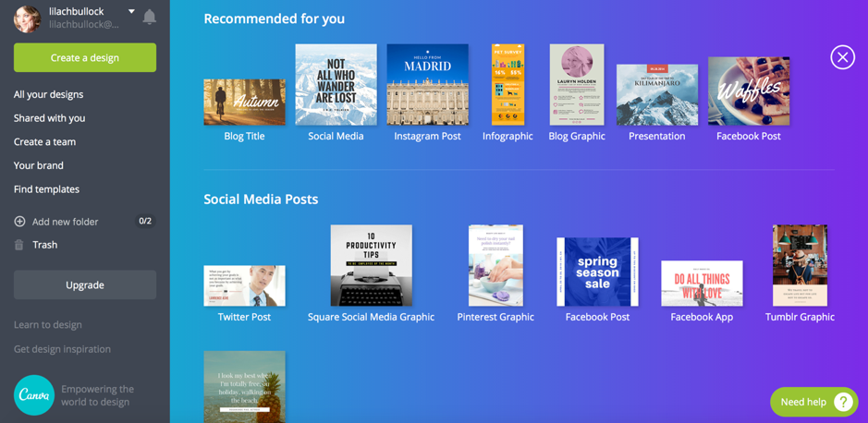Click the Create a design button
The width and height of the screenshot is (868, 423).
click(x=85, y=57)
